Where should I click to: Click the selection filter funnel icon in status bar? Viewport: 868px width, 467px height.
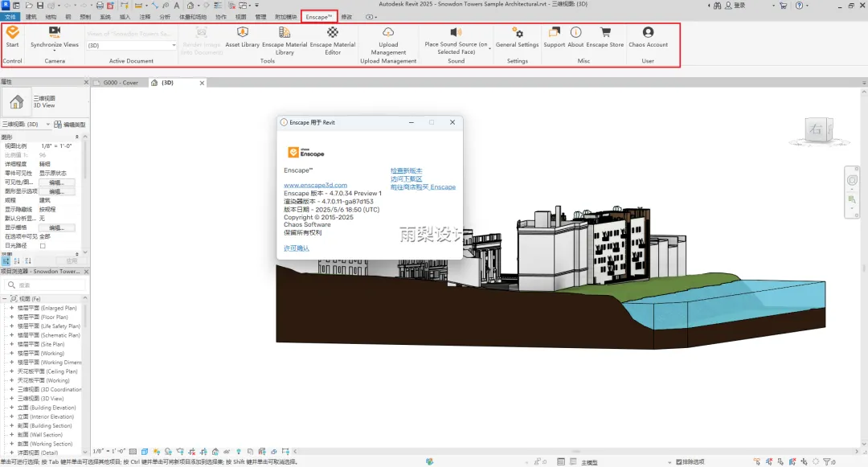point(827,461)
